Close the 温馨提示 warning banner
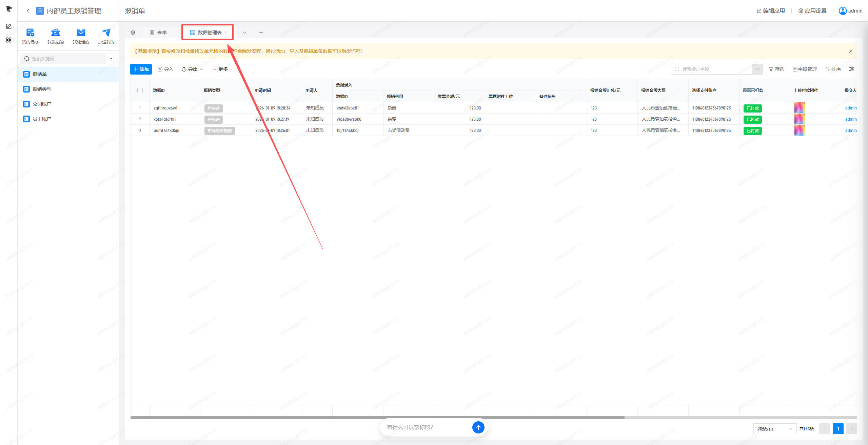Image resolution: width=868 pixels, height=445 pixels. tap(851, 51)
